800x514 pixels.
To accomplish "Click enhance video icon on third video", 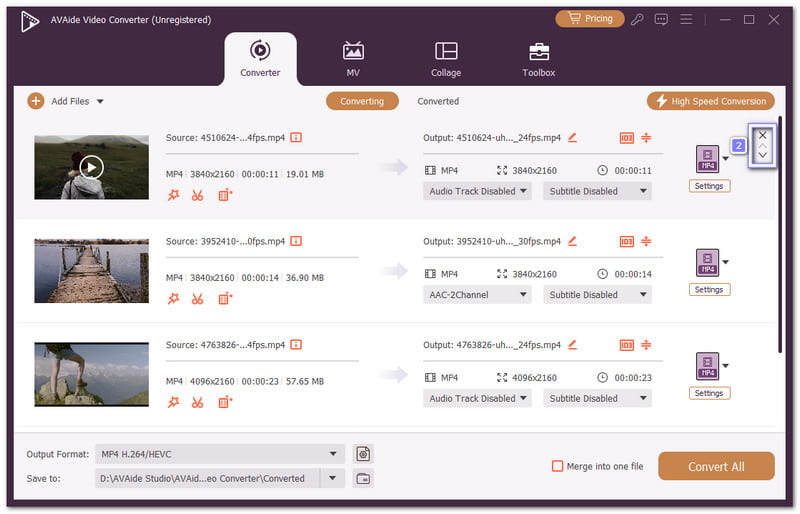I will pyautogui.click(x=225, y=402).
